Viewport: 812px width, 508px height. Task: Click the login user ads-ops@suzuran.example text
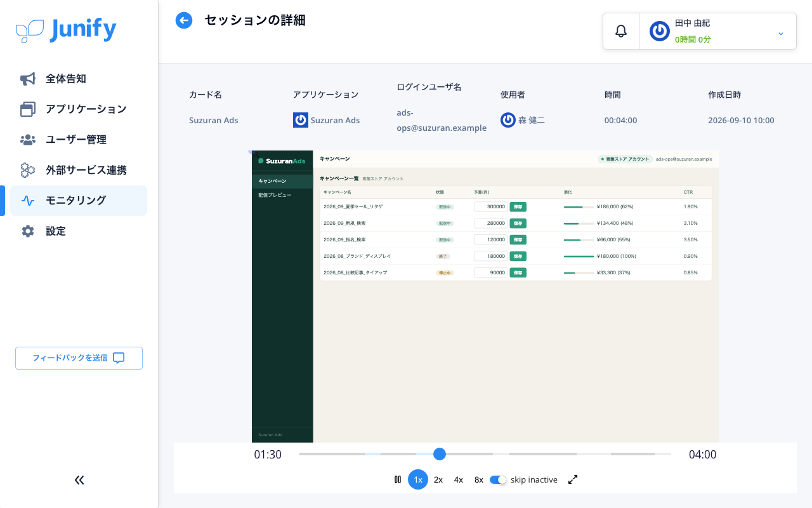442,120
